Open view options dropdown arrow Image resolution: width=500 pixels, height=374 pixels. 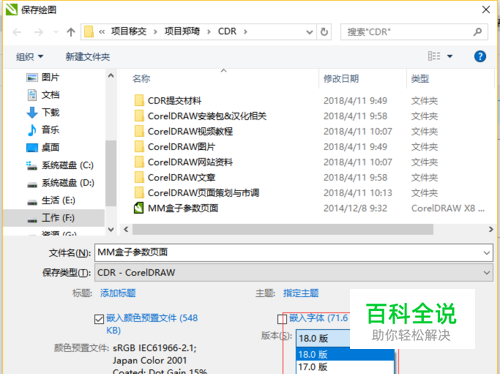coord(450,56)
